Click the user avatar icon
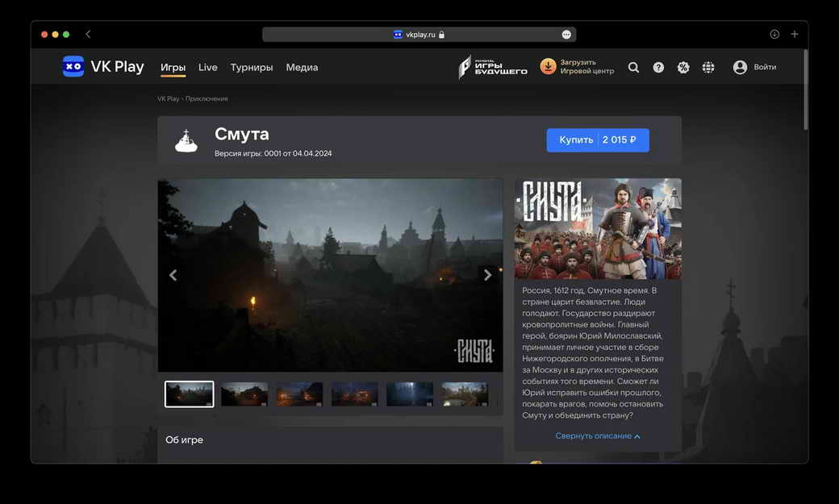The image size is (839, 504). (740, 68)
